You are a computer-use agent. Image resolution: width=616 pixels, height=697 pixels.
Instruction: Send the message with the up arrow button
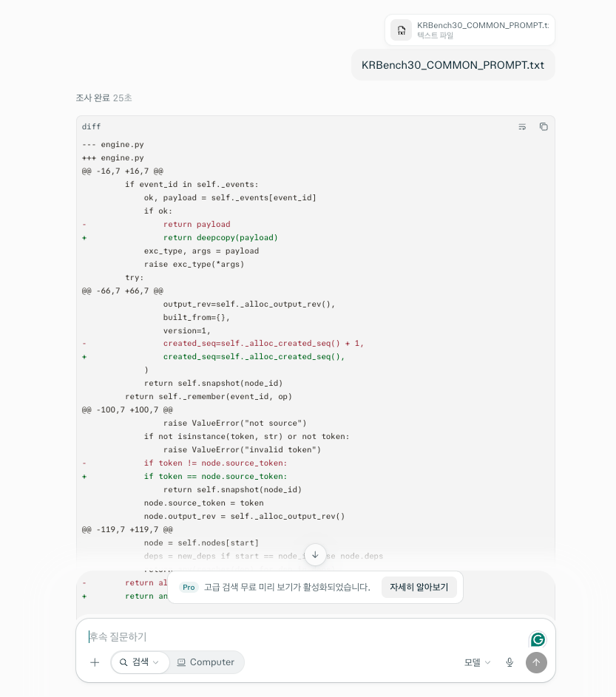536,662
